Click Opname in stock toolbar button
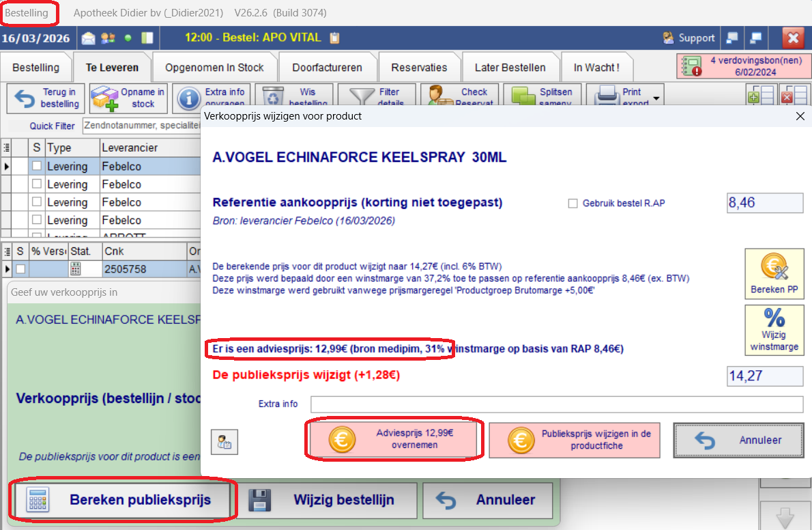Viewport: 812px width, 530px height. pos(128,98)
